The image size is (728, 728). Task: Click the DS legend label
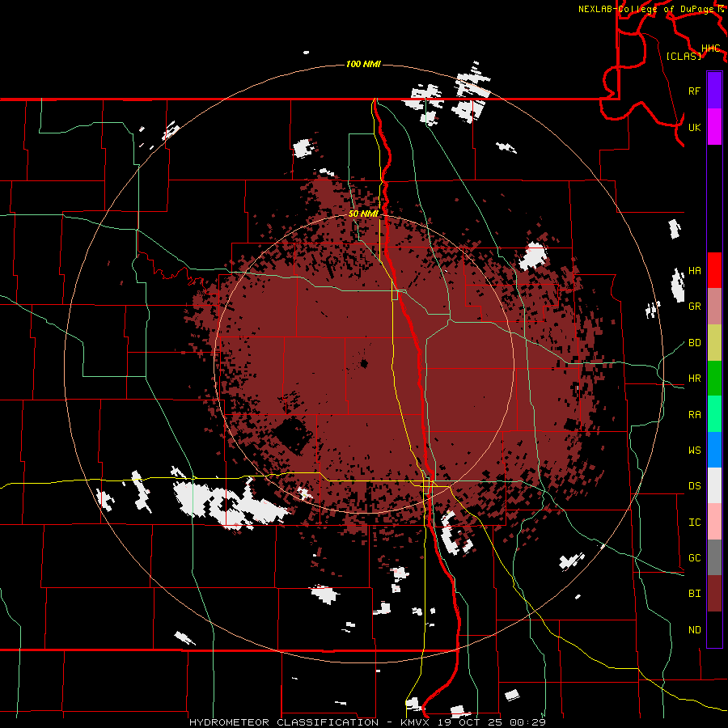(694, 486)
